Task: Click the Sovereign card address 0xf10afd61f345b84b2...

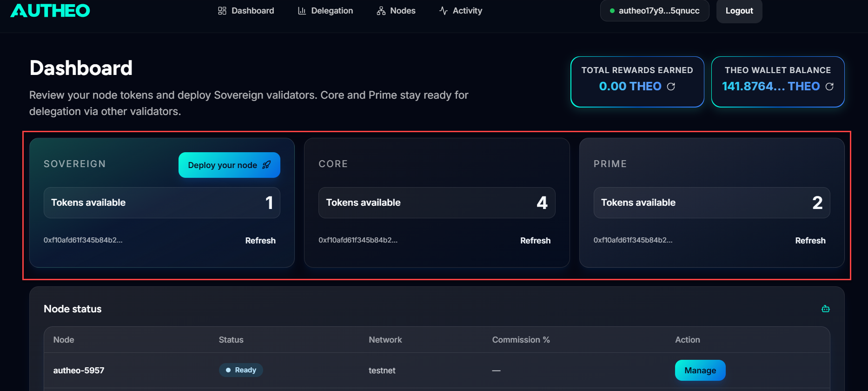Action: (83, 240)
